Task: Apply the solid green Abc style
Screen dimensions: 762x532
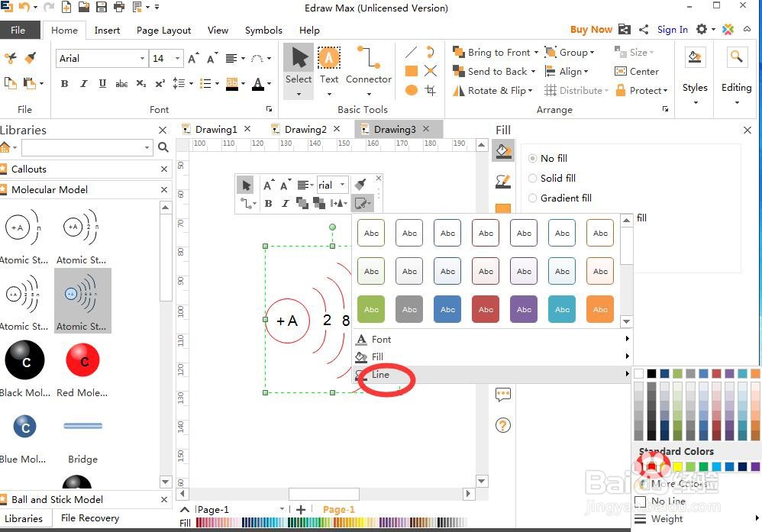Action: pos(371,309)
